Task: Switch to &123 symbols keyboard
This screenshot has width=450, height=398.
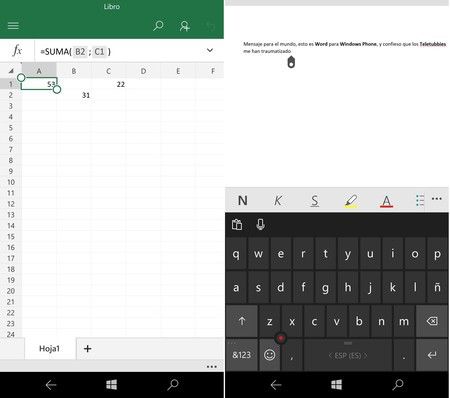Action: (242, 355)
